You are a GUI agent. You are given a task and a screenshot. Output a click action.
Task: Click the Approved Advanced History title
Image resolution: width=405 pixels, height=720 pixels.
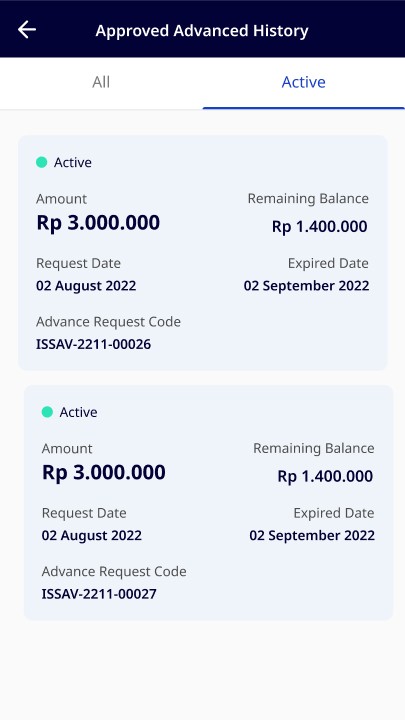pyautogui.click(x=202, y=31)
